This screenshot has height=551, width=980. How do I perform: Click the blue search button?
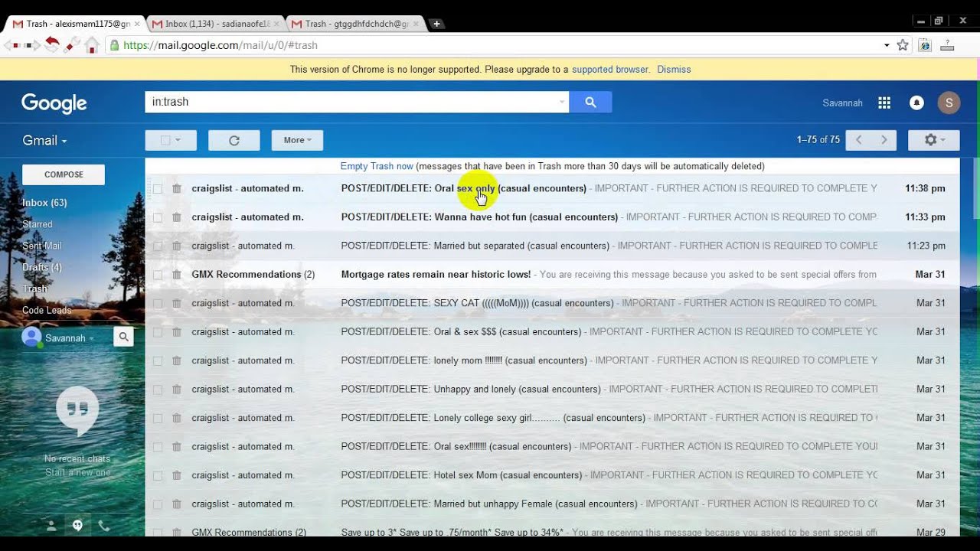pos(590,102)
